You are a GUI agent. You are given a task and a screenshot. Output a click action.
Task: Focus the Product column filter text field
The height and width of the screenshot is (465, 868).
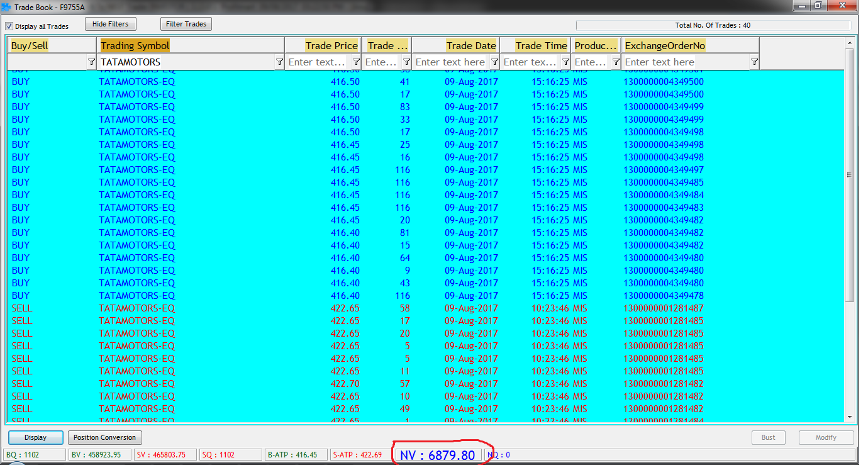coord(591,62)
